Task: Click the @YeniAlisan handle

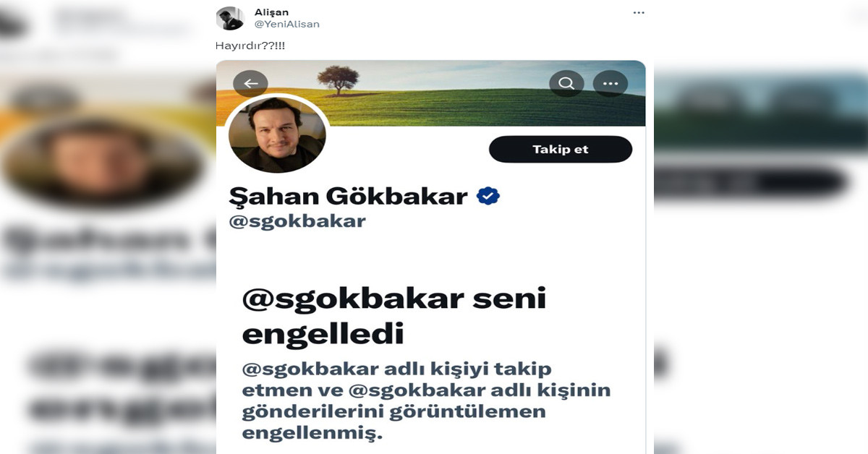Action: coord(287,24)
